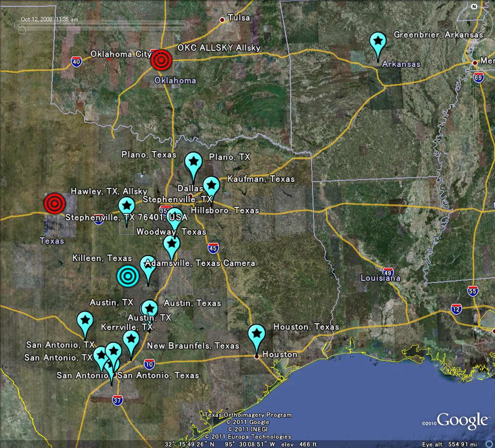This screenshot has height=448, width=495.
Task: Select the Hawley, TX Allsky bullseye marker
Action: pos(54,204)
